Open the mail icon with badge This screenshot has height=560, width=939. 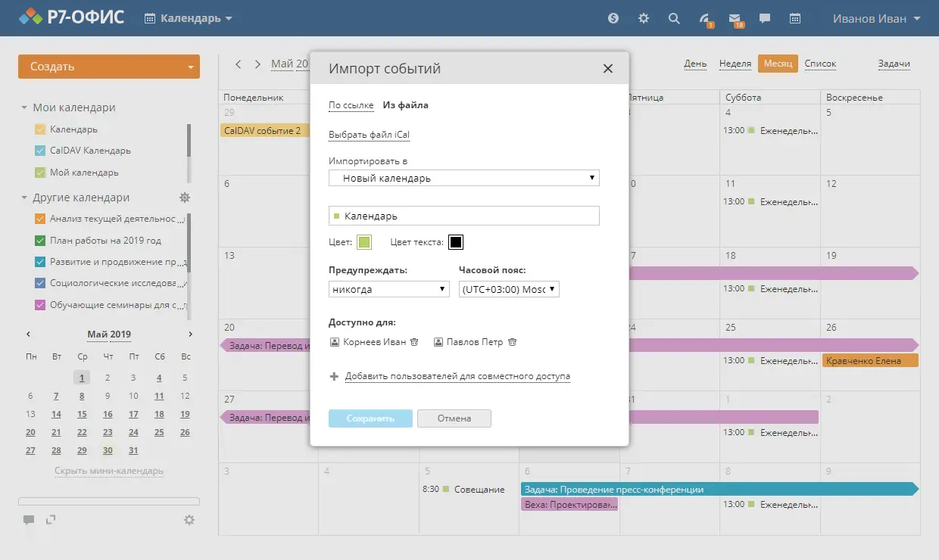coord(735,19)
